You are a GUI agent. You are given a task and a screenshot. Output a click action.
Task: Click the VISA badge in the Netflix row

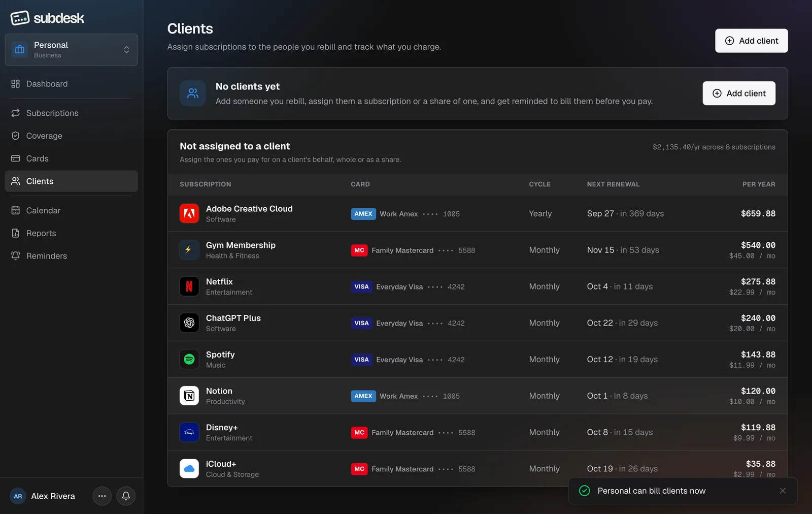362,287
